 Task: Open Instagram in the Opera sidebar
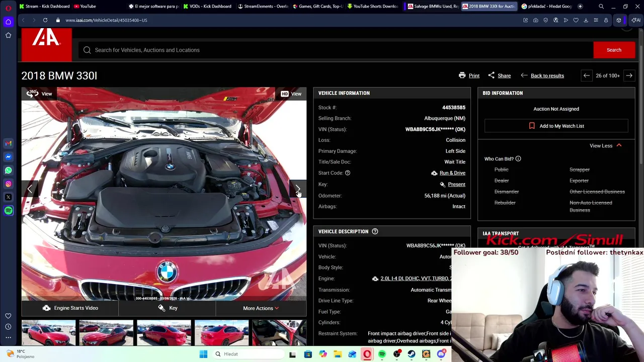coord(8,184)
